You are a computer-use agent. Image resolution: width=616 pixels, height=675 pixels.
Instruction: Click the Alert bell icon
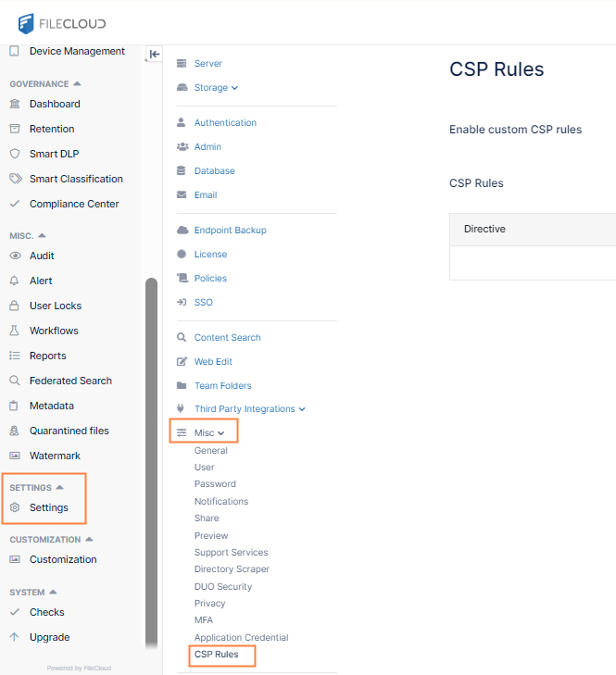14,281
